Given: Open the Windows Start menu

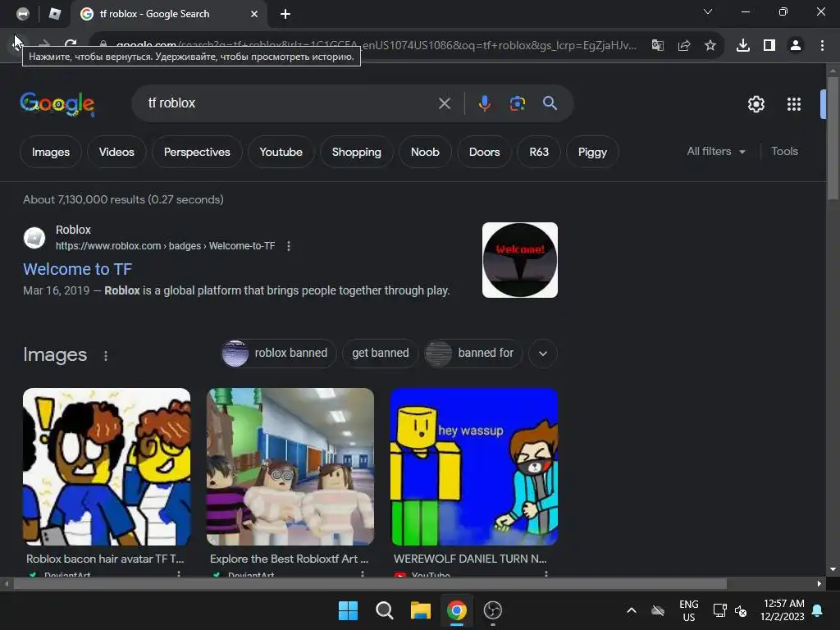Looking at the screenshot, I should [348, 610].
